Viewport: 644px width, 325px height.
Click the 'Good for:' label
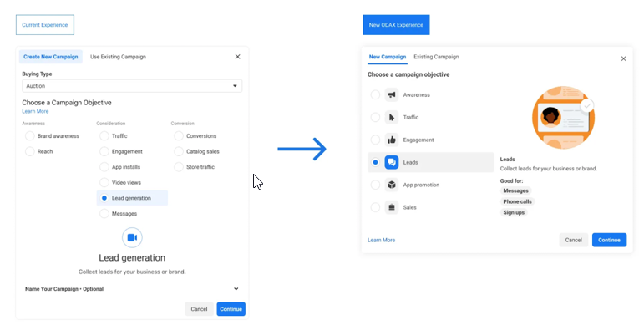(x=511, y=180)
